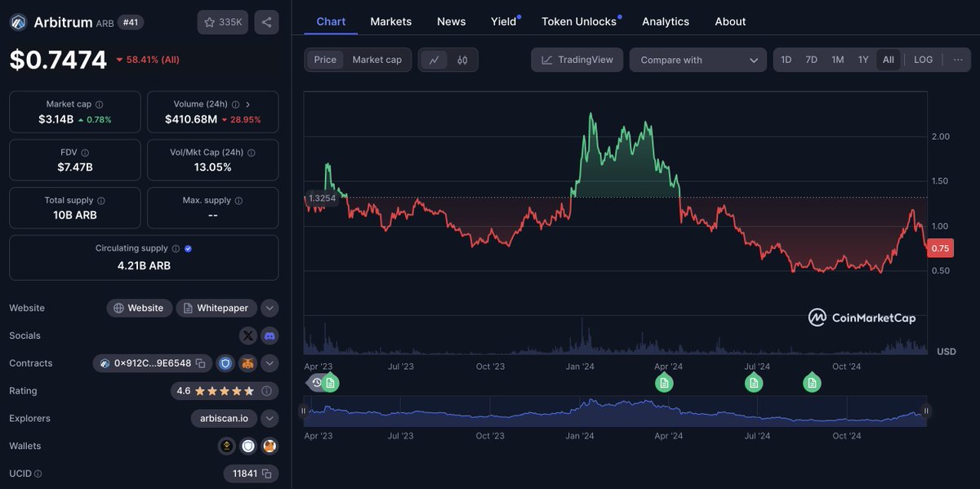Image resolution: width=980 pixels, height=489 pixels.
Task: Set chart range to 1M
Action: pos(837,60)
